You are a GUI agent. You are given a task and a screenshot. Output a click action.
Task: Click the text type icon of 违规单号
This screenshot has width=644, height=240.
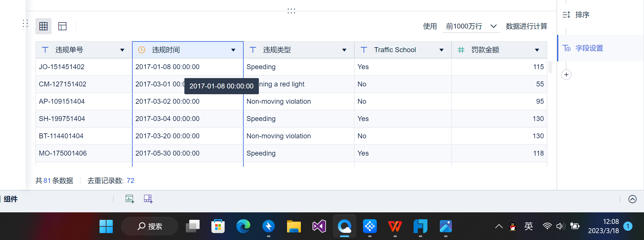(45, 50)
